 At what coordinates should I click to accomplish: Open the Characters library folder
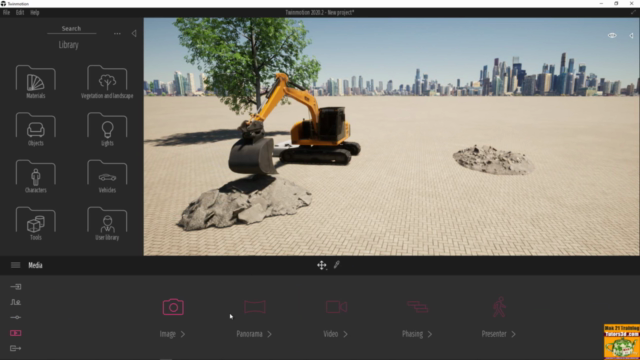tap(36, 176)
